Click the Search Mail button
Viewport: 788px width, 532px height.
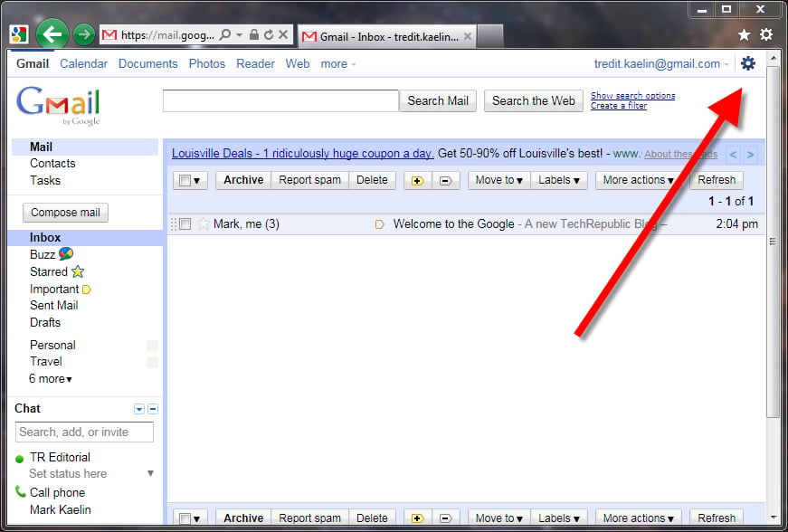438,101
